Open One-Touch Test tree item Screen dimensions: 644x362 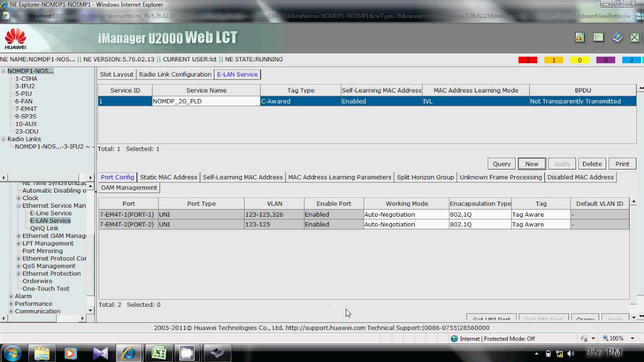click(x=46, y=289)
